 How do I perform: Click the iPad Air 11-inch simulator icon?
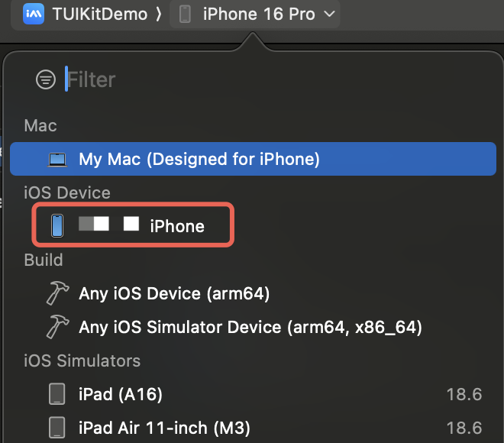tap(57, 428)
